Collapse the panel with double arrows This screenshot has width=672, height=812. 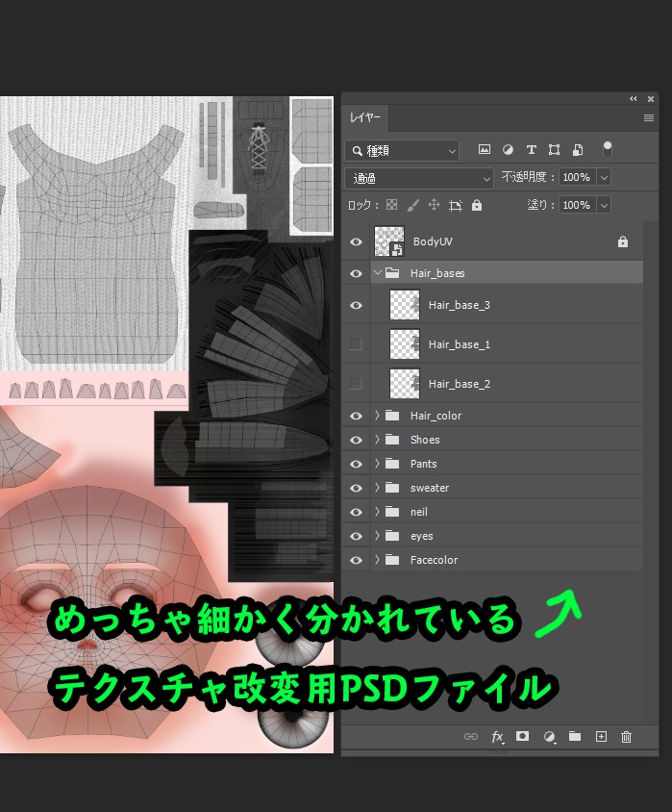[x=634, y=99]
